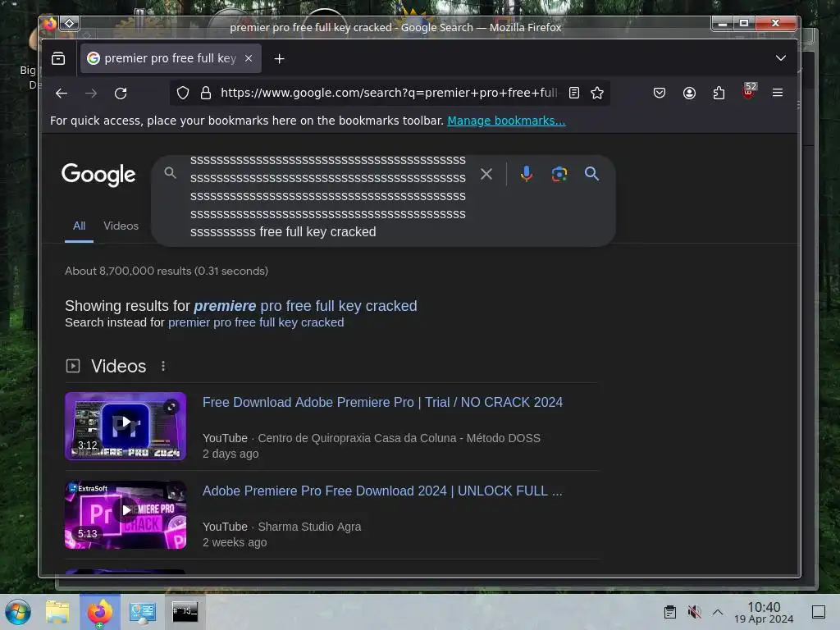Click the window pin diamond icon
Viewport: 840px width, 630px height.
(69, 24)
